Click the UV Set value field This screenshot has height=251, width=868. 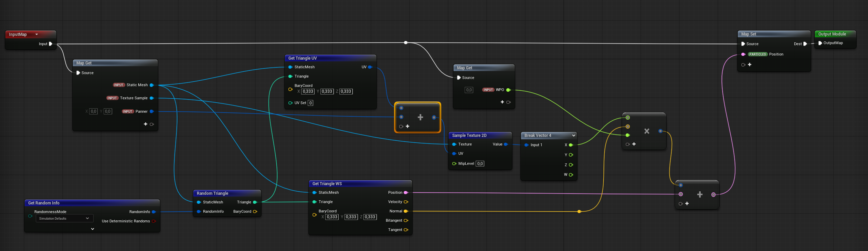pos(310,103)
